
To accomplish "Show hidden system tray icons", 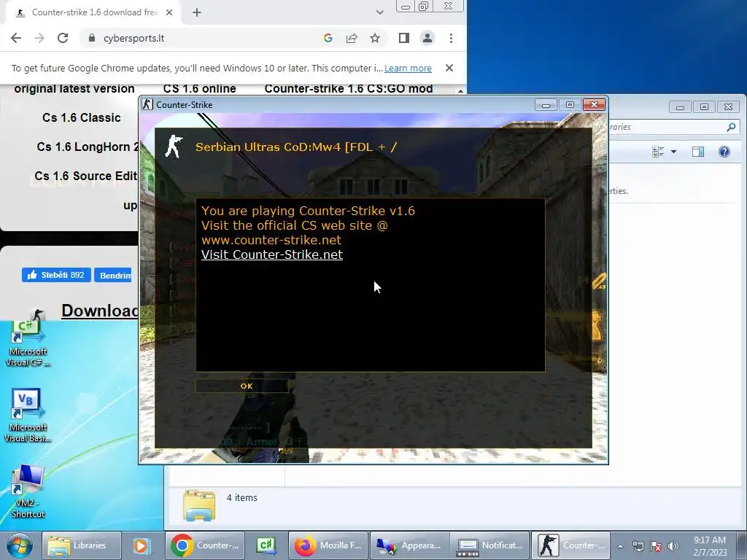I will tap(620, 546).
